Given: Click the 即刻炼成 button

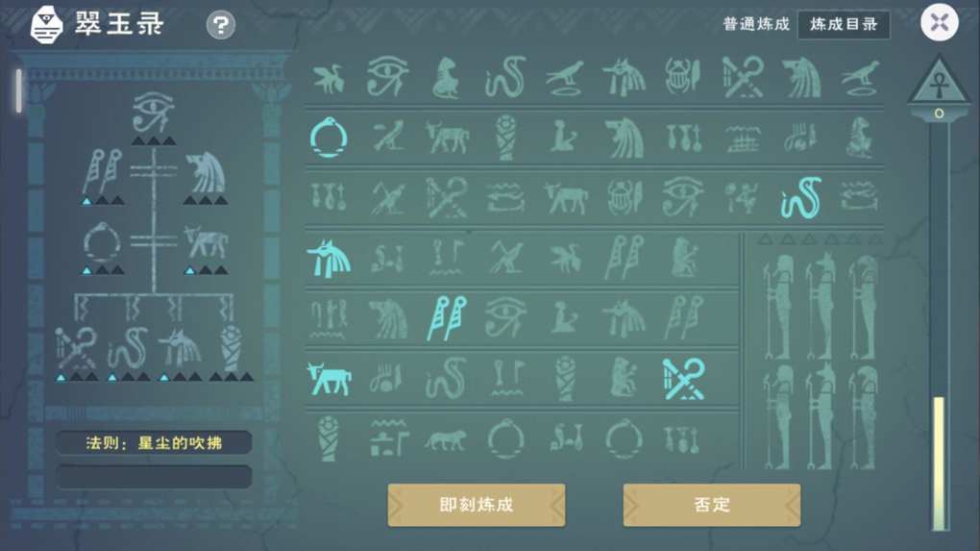Looking at the screenshot, I should pos(477,505).
